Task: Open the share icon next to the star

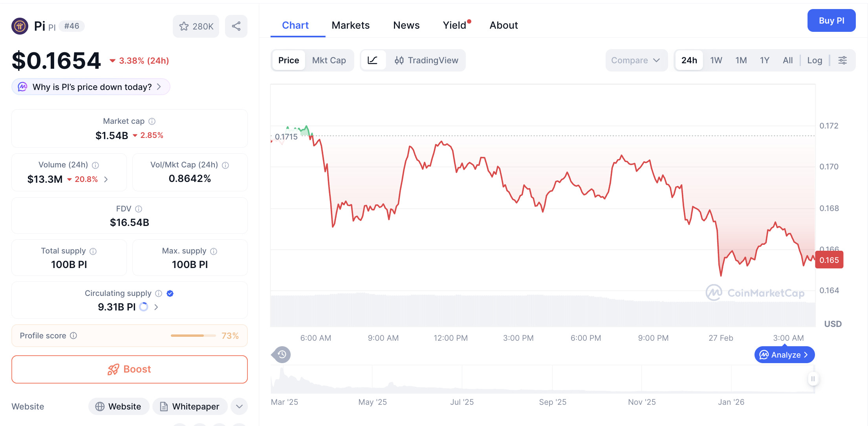Action: pos(236,26)
